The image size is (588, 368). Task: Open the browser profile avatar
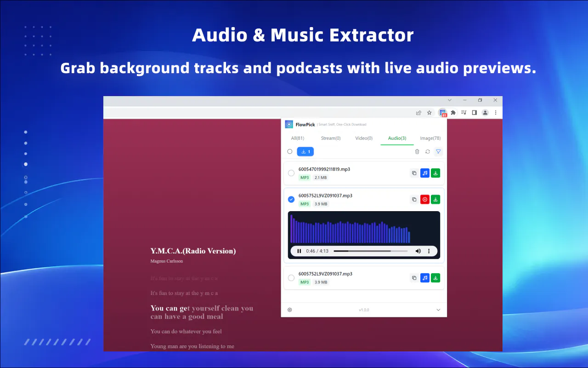tap(485, 112)
